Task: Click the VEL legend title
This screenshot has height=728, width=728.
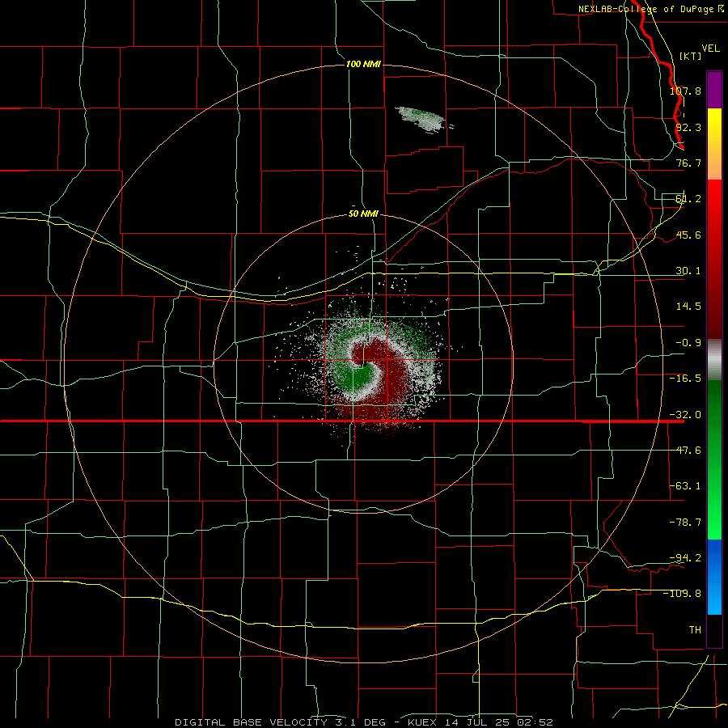Action: [710, 49]
